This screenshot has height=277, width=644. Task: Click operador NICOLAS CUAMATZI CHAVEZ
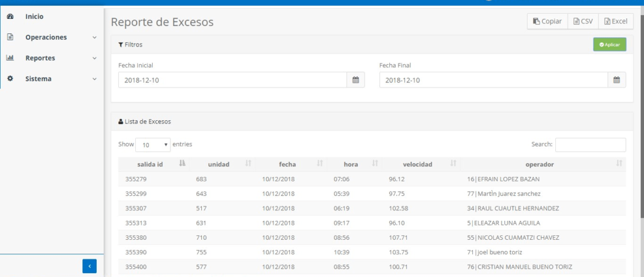(x=513, y=237)
